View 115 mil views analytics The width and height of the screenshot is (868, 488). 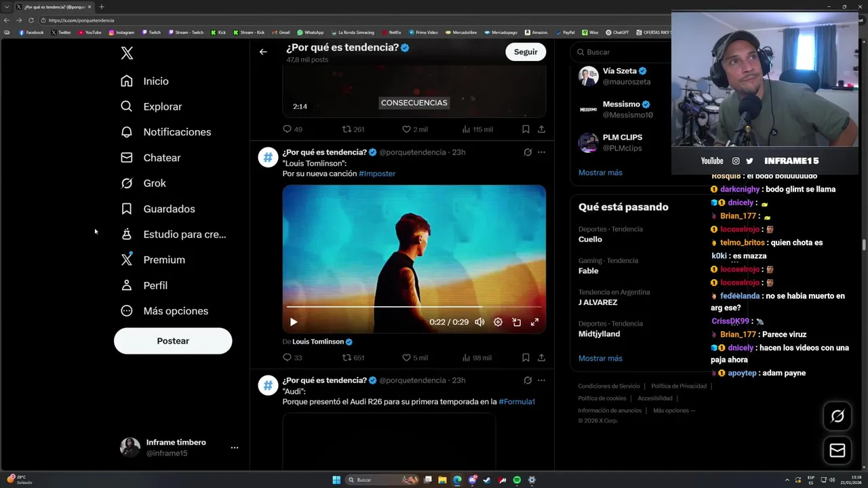tap(477, 129)
